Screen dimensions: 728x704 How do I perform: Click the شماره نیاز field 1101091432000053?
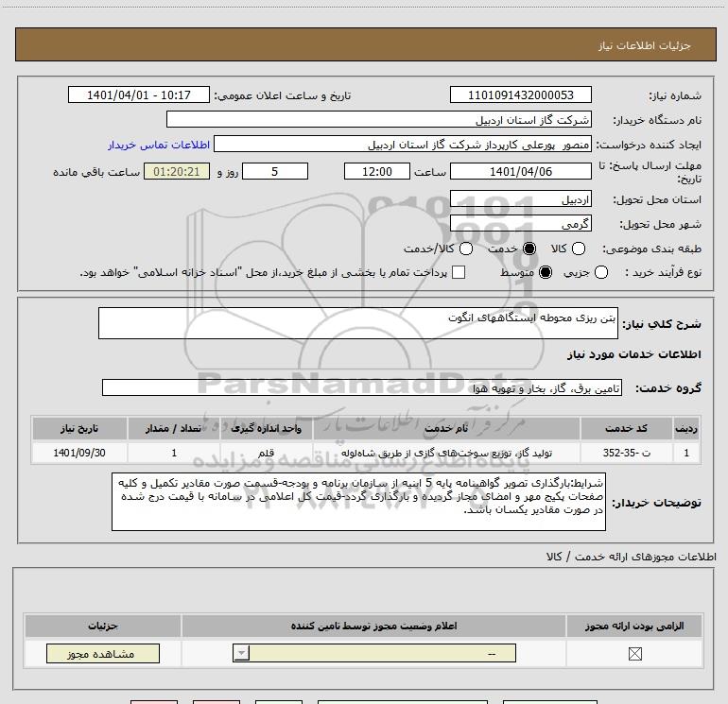520,95
